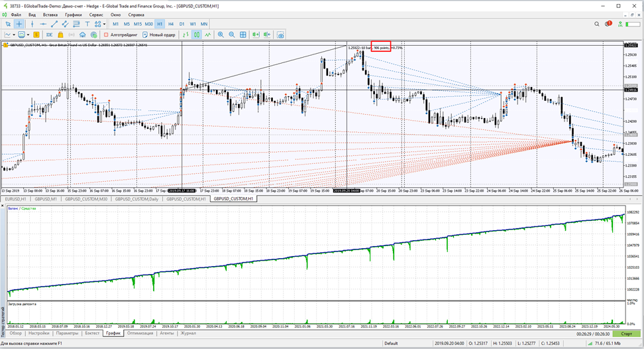Open the chart type dropdown arrow
The height and width of the screenshot is (349, 644).
[x=13, y=35]
